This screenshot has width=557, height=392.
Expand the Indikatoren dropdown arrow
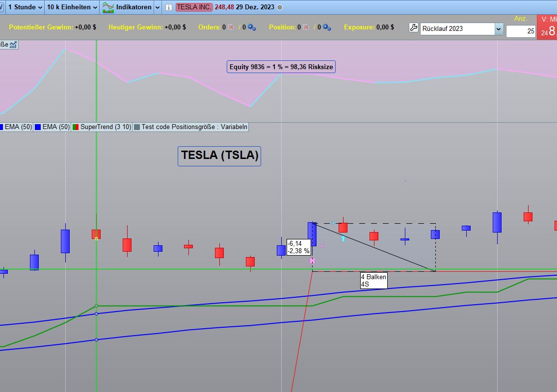158,7
